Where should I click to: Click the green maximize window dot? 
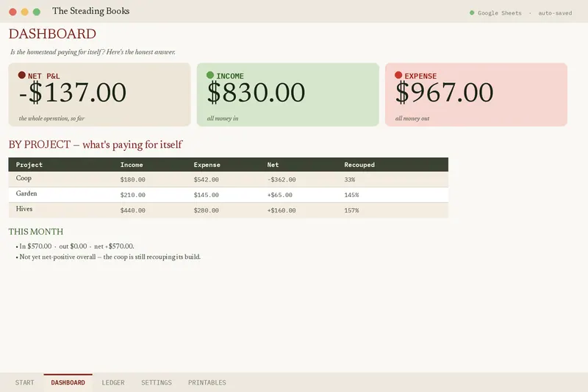37,12
